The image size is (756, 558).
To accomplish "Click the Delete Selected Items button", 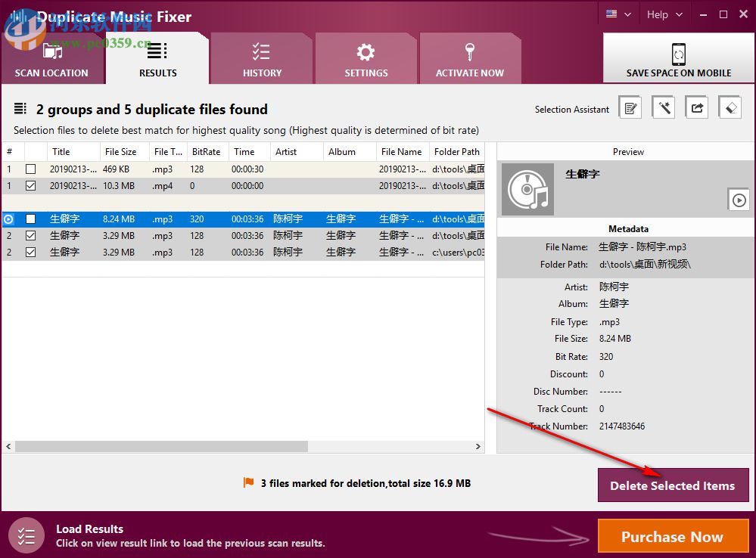I will [x=673, y=485].
